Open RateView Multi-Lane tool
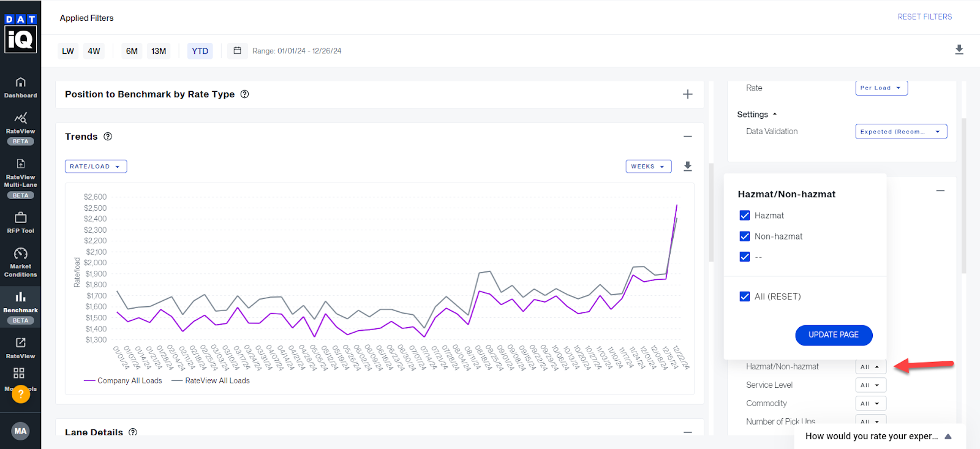 [20, 178]
